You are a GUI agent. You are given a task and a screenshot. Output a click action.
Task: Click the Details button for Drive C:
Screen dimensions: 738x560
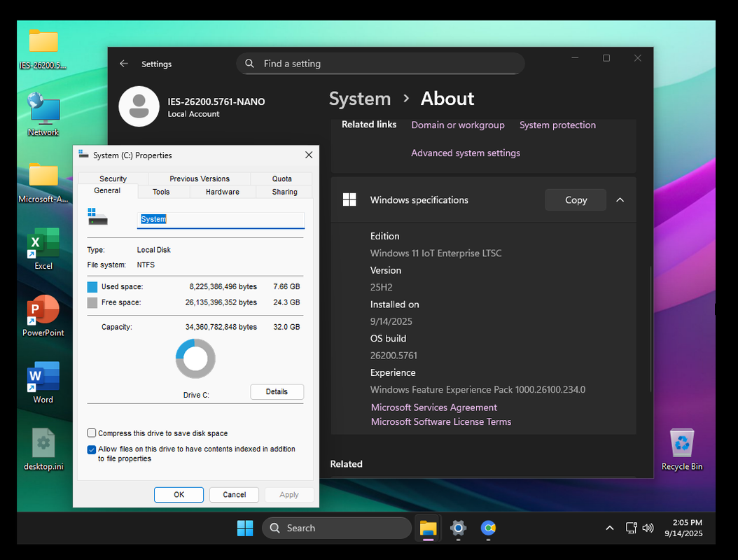point(277,391)
